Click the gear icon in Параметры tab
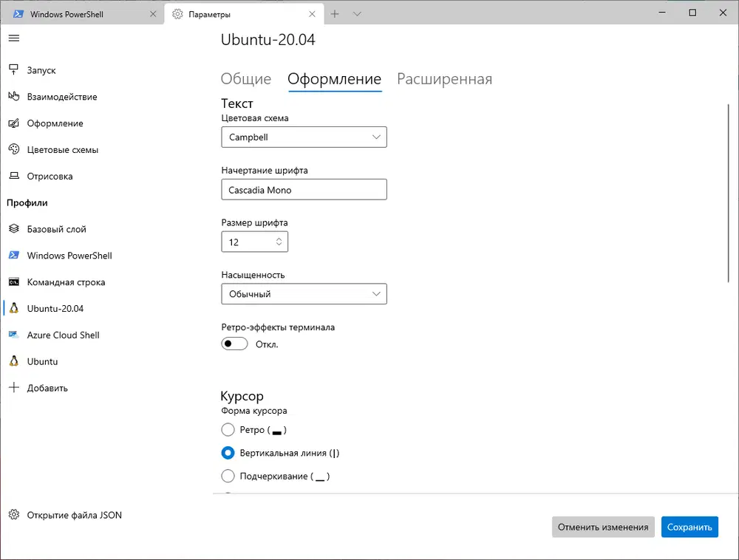This screenshot has height=560, width=739. click(x=177, y=14)
